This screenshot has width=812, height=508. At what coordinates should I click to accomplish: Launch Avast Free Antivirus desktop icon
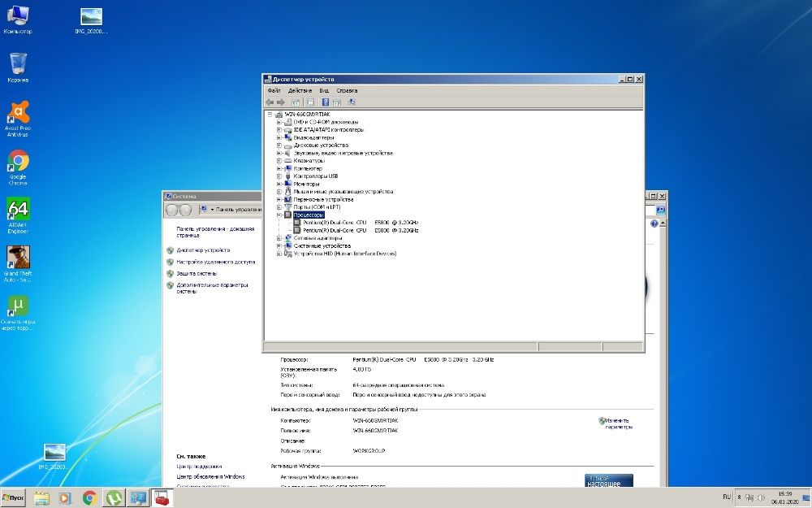[x=18, y=113]
